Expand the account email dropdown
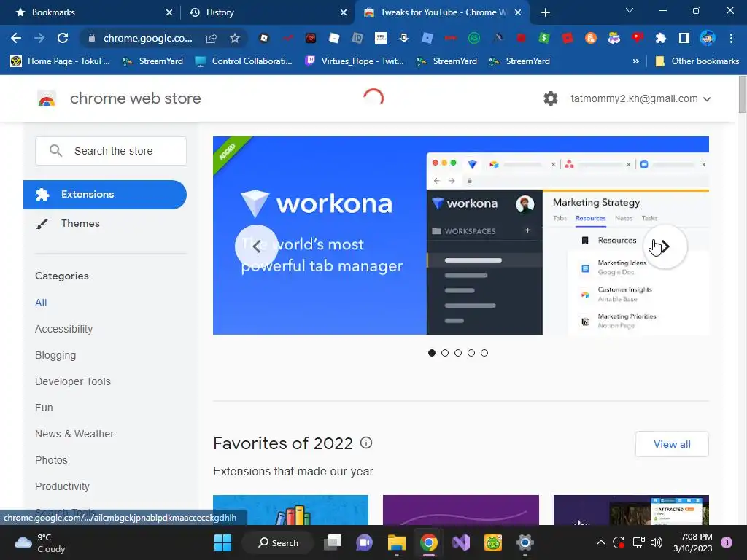 point(707,99)
